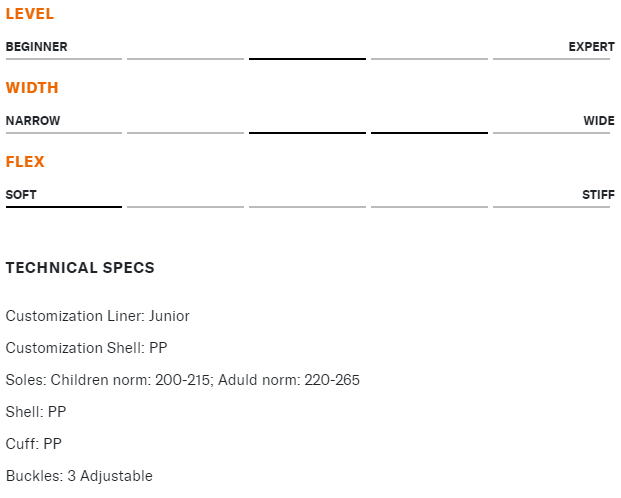Click first segment of Level bar under BEGINNER
Image resolution: width=621 pixels, height=498 pixels.
tap(64, 59)
